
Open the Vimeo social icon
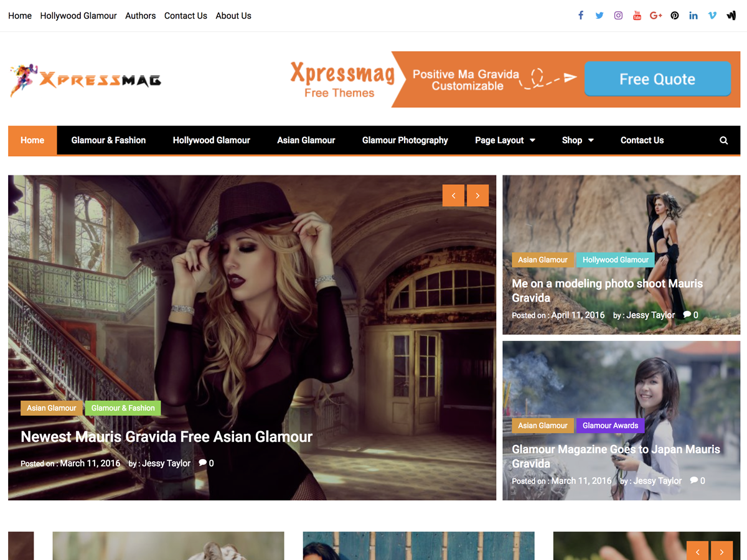tap(712, 15)
